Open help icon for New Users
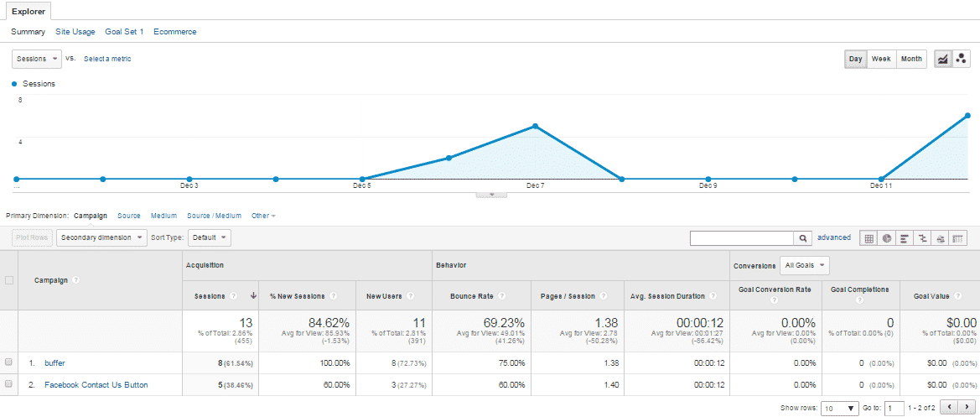Screen dimensions: 980x417 pos(410,295)
